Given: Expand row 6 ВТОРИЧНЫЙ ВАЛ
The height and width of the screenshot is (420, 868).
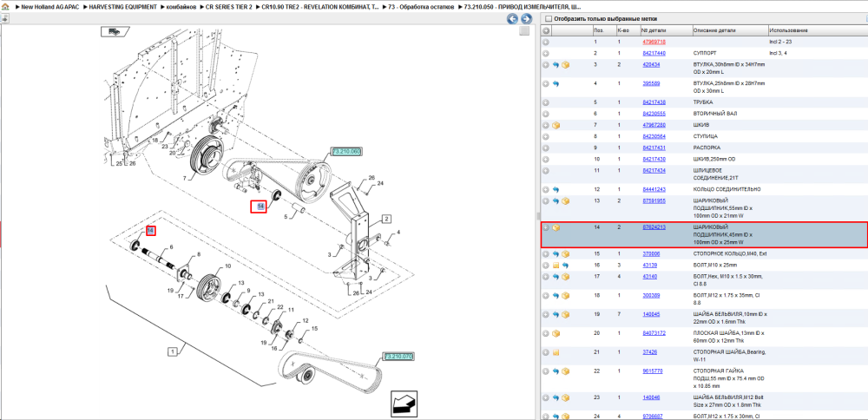Looking at the screenshot, I should 546,114.
